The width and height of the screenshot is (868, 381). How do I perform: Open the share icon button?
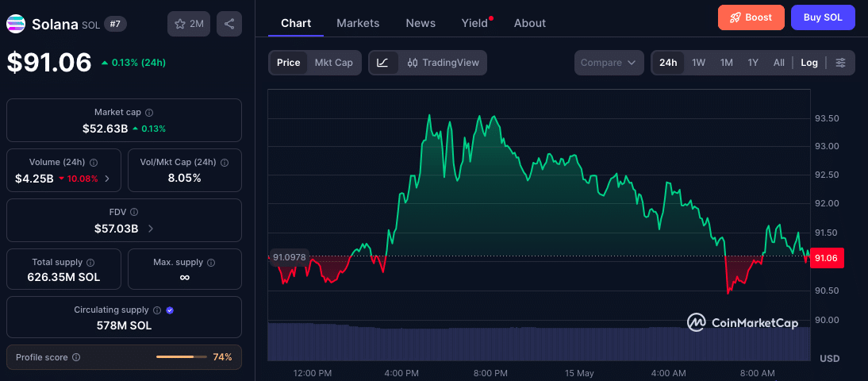(229, 24)
